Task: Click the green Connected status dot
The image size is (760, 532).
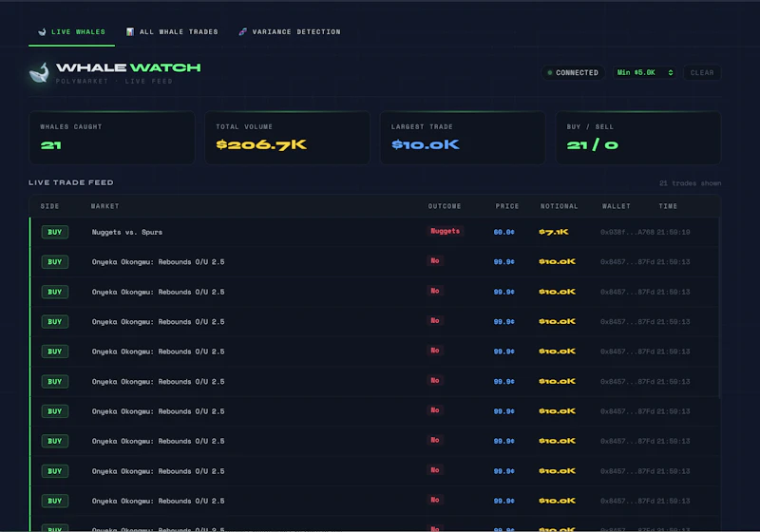Action: pos(550,73)
